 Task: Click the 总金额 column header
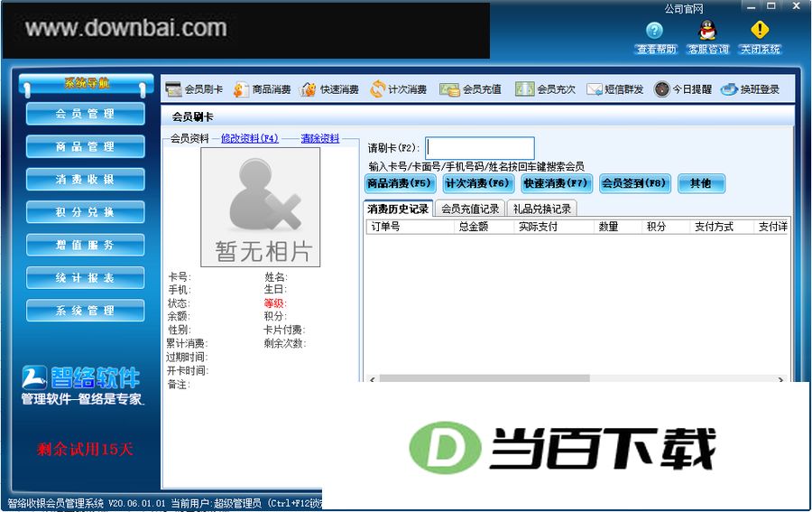pyautogui.click(x=484, y=227)
